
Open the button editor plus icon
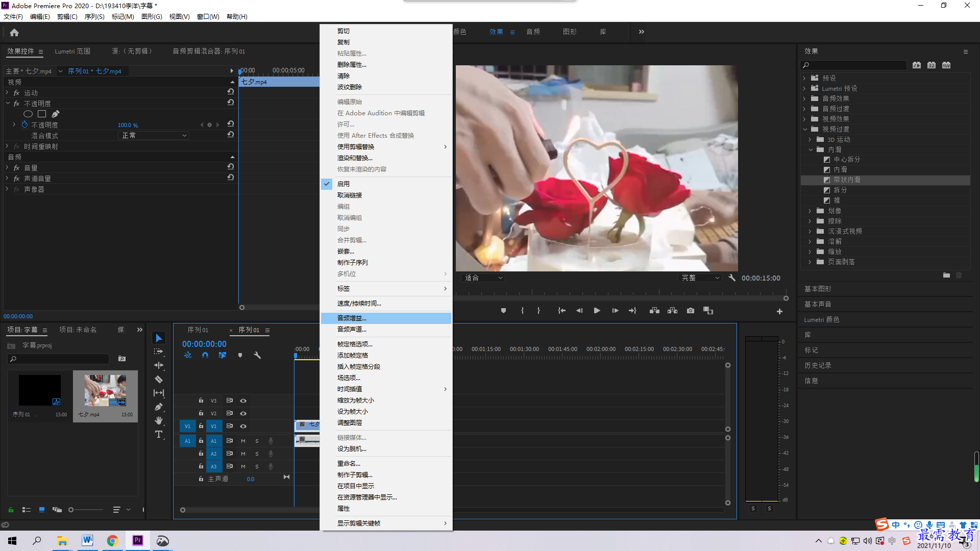(x=779, y=311)
